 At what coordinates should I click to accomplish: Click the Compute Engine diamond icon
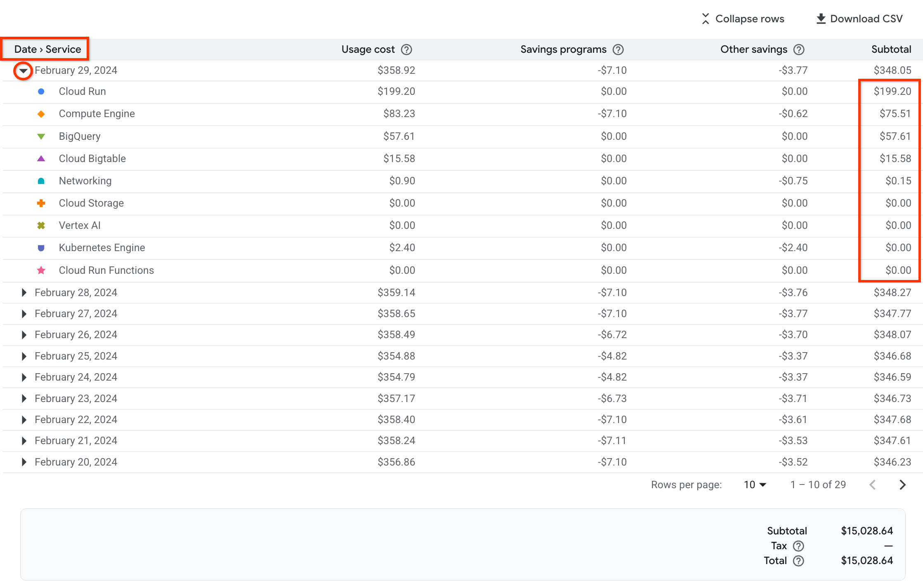click(41, 114)
